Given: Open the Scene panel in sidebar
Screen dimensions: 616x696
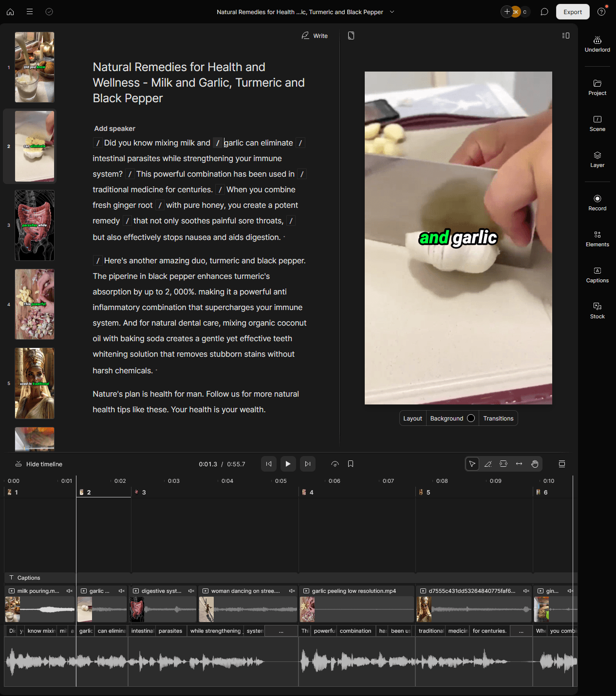Looking at the screenshot, I should [x=597, y=123].
